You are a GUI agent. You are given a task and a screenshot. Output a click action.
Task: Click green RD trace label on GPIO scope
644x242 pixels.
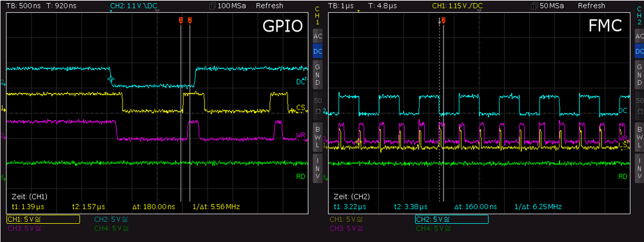click(x=300, y=177)
